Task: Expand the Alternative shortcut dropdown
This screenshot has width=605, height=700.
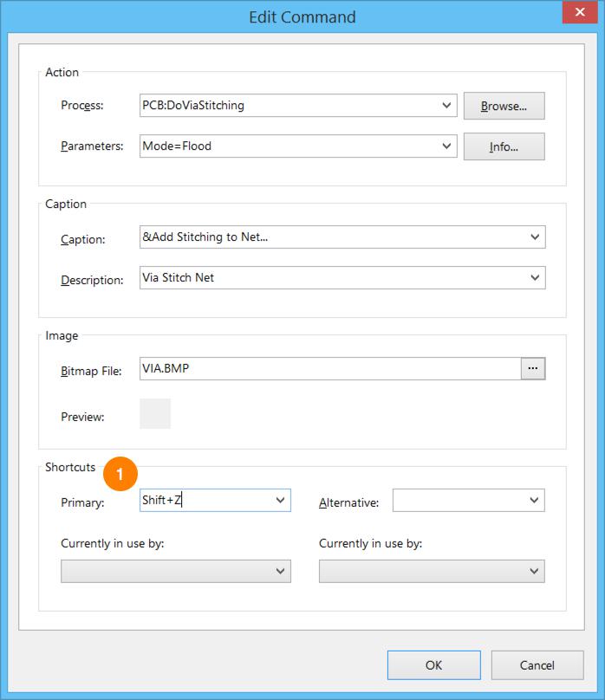Action: [535, 501]
